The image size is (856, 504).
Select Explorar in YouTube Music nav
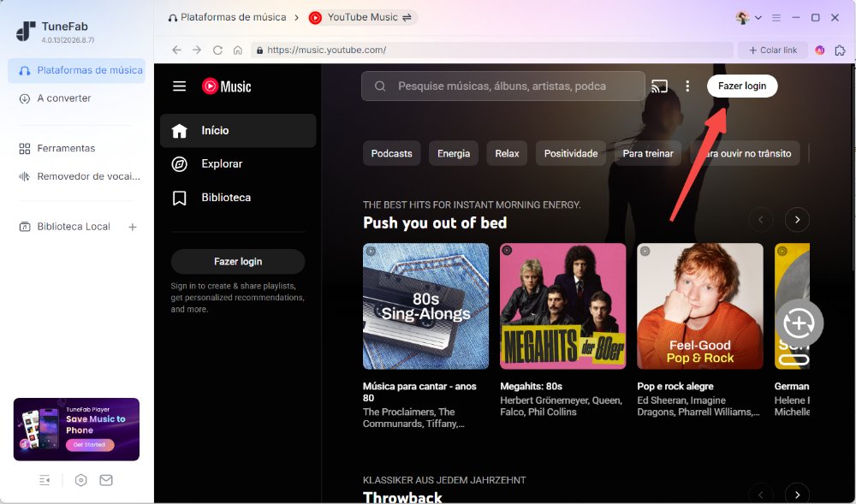click(238, 163)
